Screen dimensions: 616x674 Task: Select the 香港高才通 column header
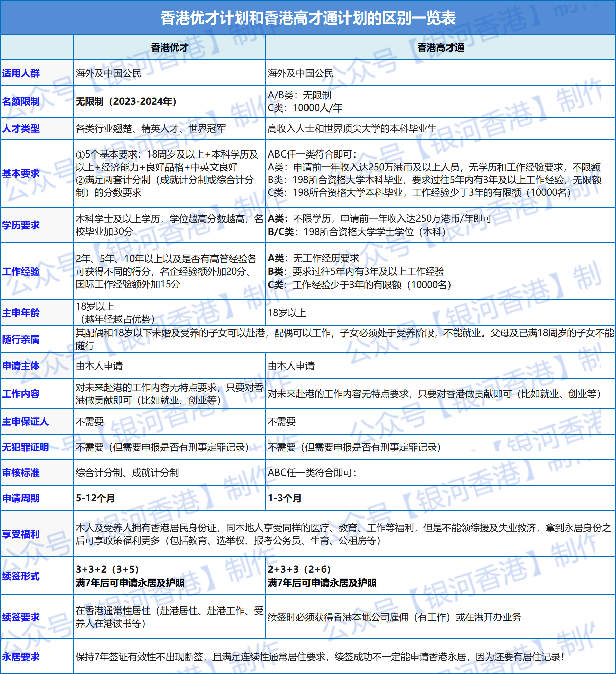click(440, 47)
